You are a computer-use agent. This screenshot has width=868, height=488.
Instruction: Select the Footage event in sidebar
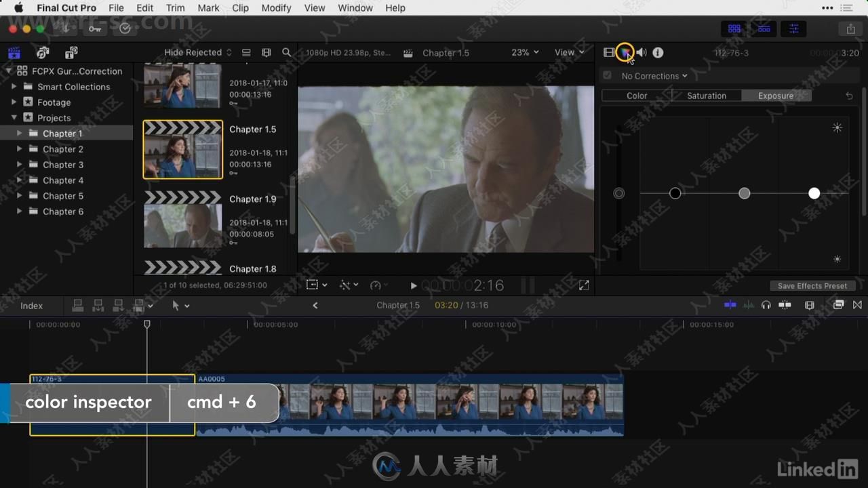click(x=54, y=102)
